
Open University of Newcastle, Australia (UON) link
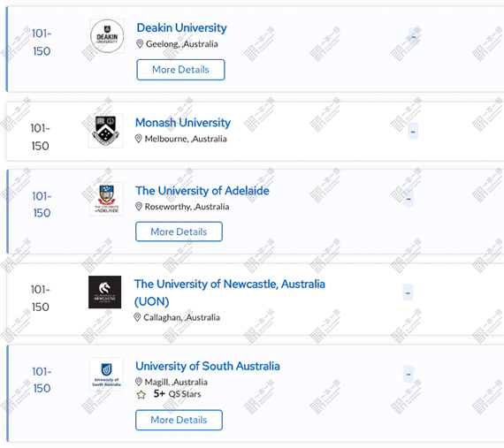pos(230,292)
